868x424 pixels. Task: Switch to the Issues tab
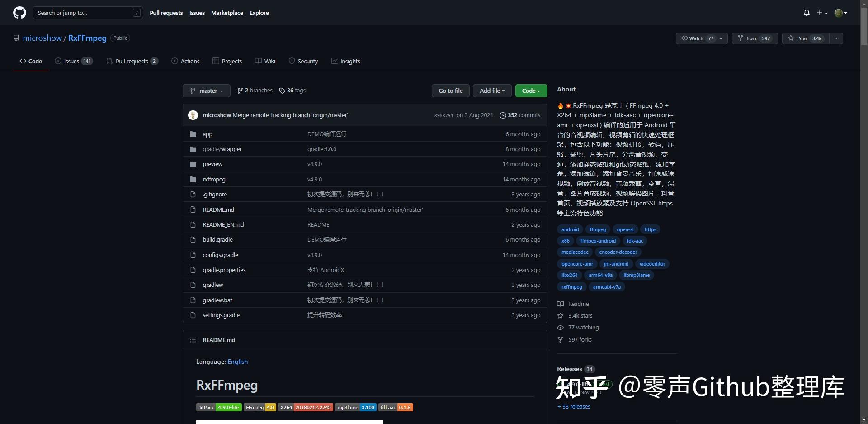click(71, 61)
